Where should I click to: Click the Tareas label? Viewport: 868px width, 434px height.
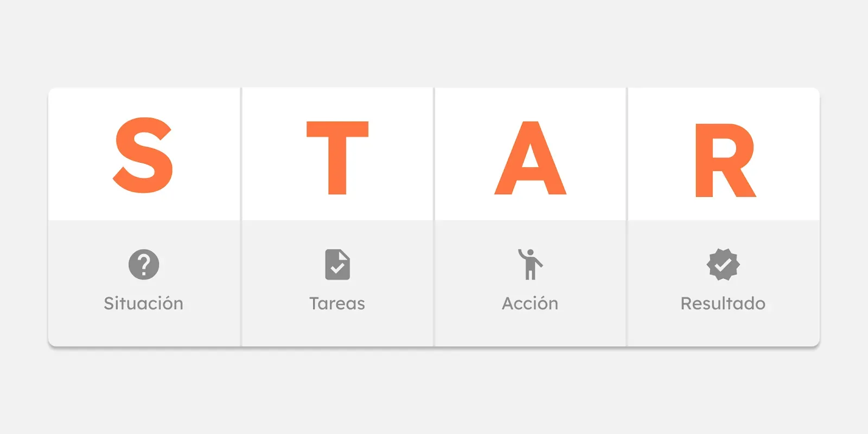(337, 303)
